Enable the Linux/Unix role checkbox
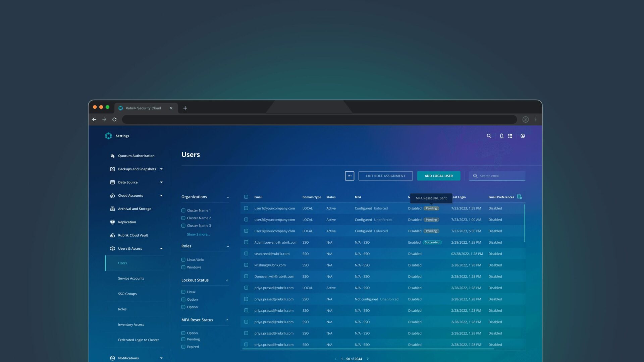The image size is (644, 362). (183, 259)
